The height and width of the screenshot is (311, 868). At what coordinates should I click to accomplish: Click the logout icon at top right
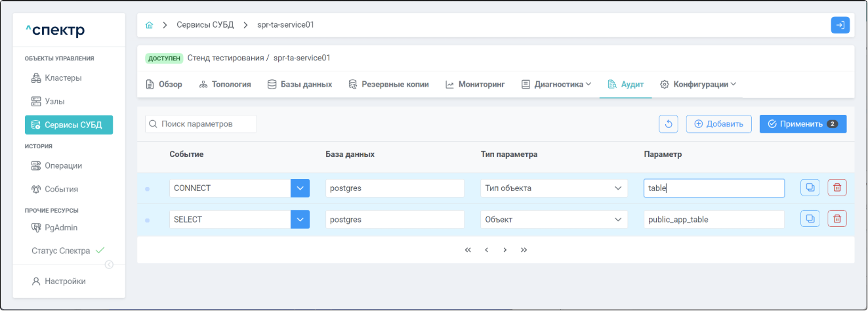click(840, 25)
